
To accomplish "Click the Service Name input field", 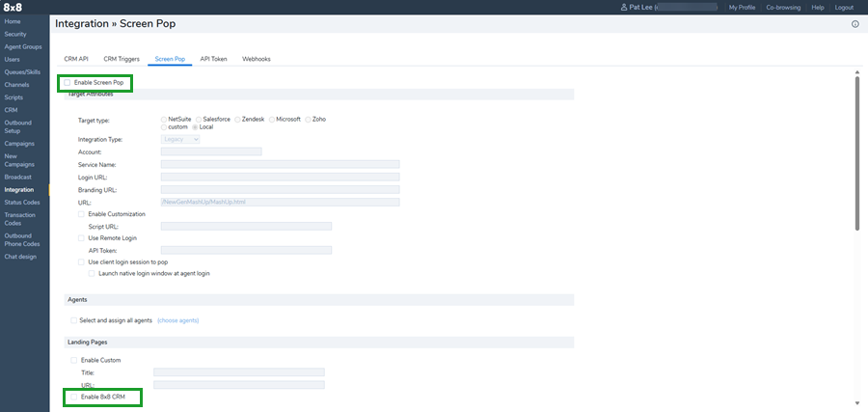I will coord(280,164).
